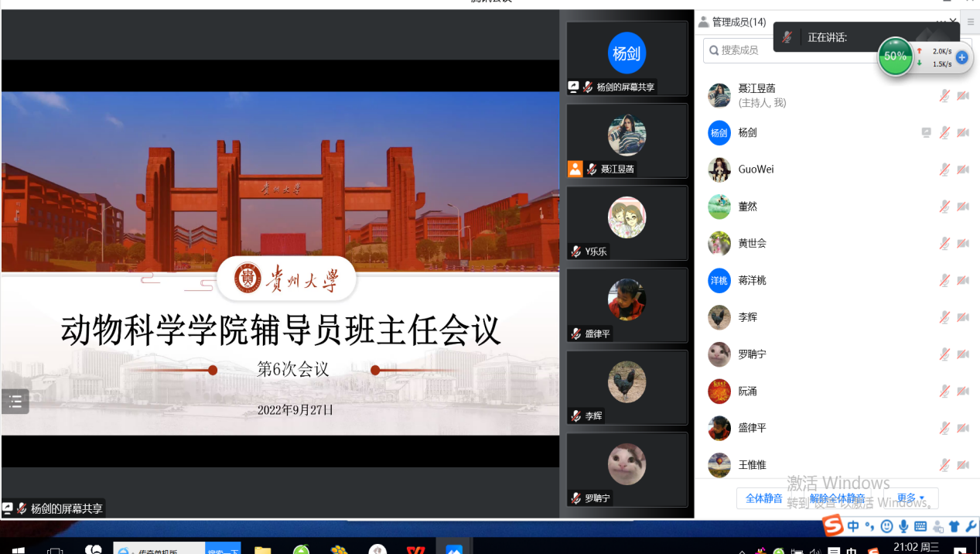Click the Sogou toolbar voice microphone icon

pyautogui.click(x=903, y=526)
